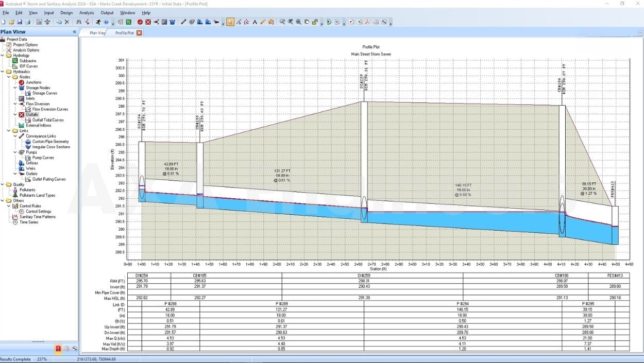Switch to the Plan View tab
Image resolution: width=644 pixels, height=363 pixels.
click(x=97, y=33)
